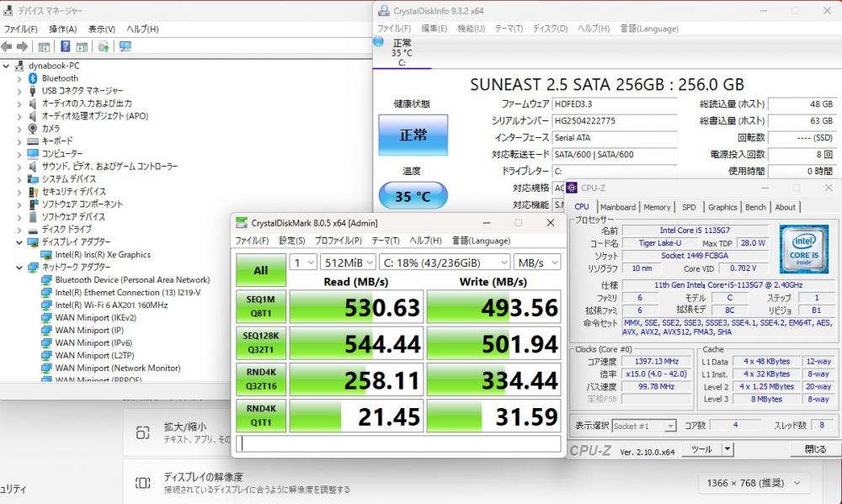Run the RND4K Q32T16 test

(x=261, y=379)
